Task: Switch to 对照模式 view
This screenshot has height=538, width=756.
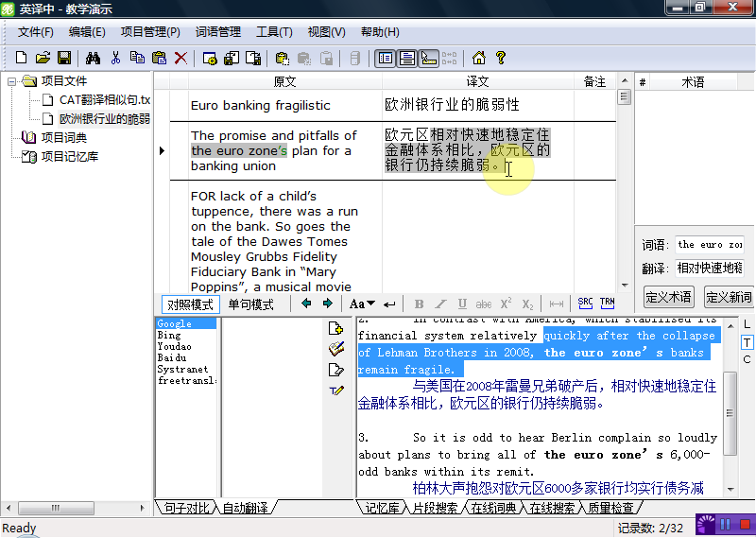Action: click(x=191, y=304)
